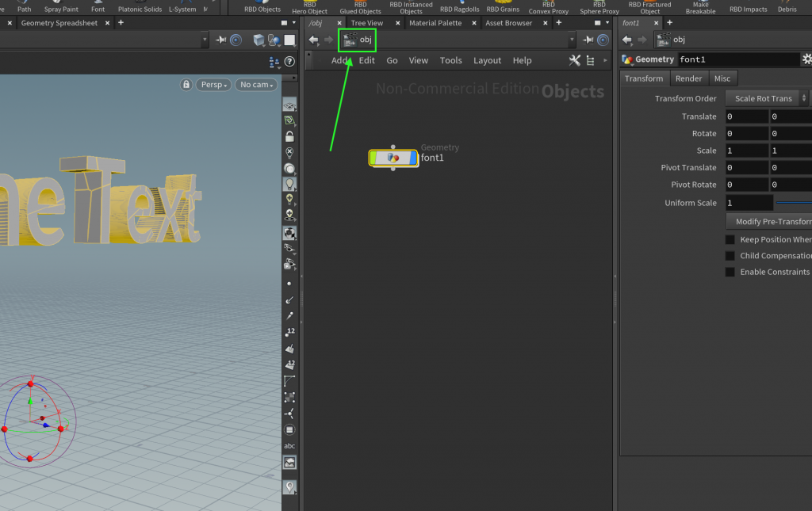The height and width of the screenshot is (511, 812).
Task: Click the viewport pane link target icon
Action: pyautogui.click(x=236, y=40)
